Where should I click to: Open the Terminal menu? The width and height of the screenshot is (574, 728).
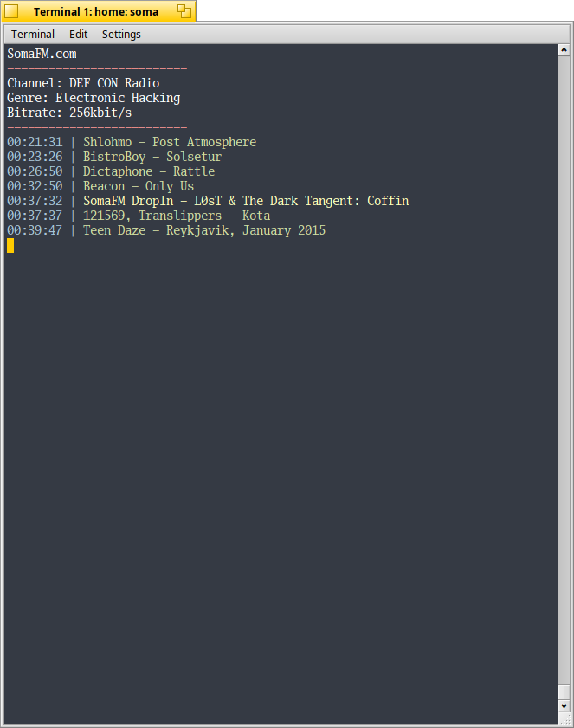32,34
